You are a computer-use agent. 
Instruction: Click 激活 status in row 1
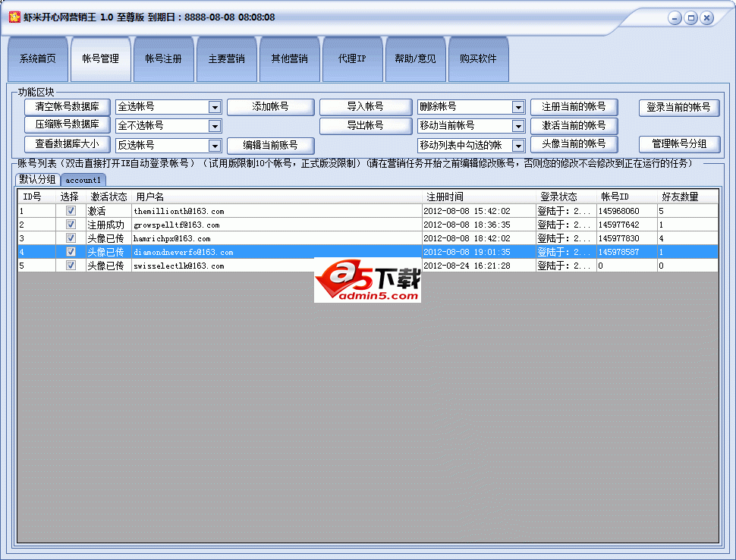coord(96,211)
